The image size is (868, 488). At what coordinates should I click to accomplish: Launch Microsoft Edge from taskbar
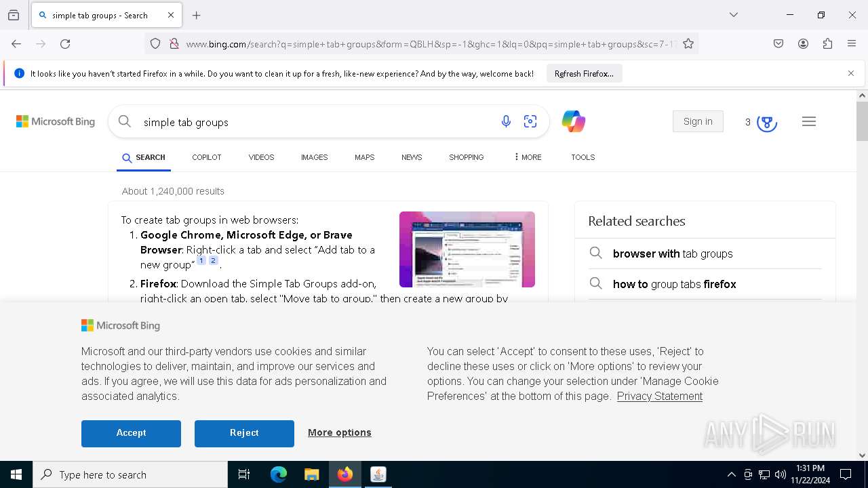click(x=279, y=474)
